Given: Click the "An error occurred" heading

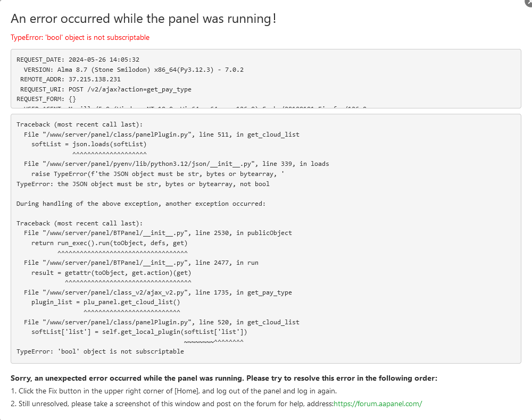Looking at the screenshot, I should click(x=143, y=19).
